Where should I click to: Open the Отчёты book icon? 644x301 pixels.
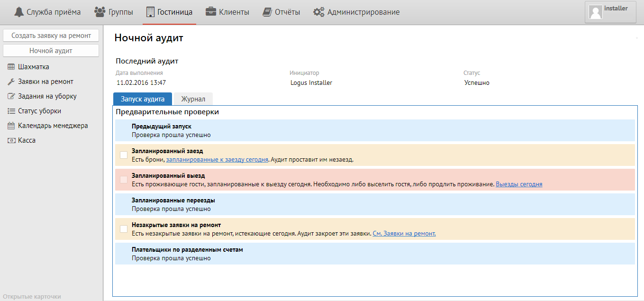[x=267, y=12]
